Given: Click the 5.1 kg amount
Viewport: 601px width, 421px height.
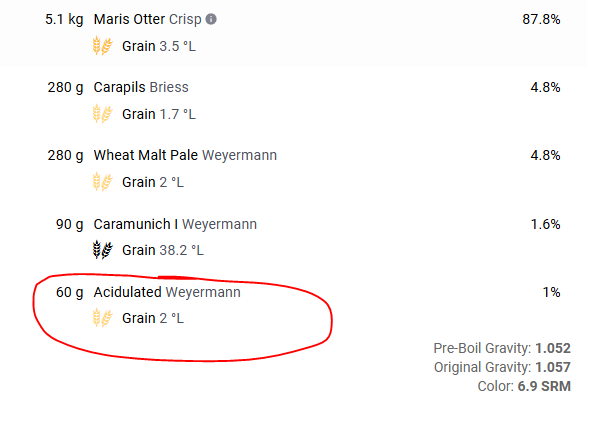Looking at the screenshot, I should [x=64, y=20].
